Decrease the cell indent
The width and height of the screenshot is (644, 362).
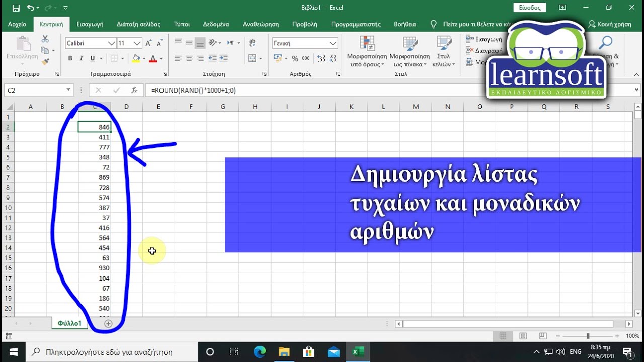pyautogui.click(x=212, y=58)
